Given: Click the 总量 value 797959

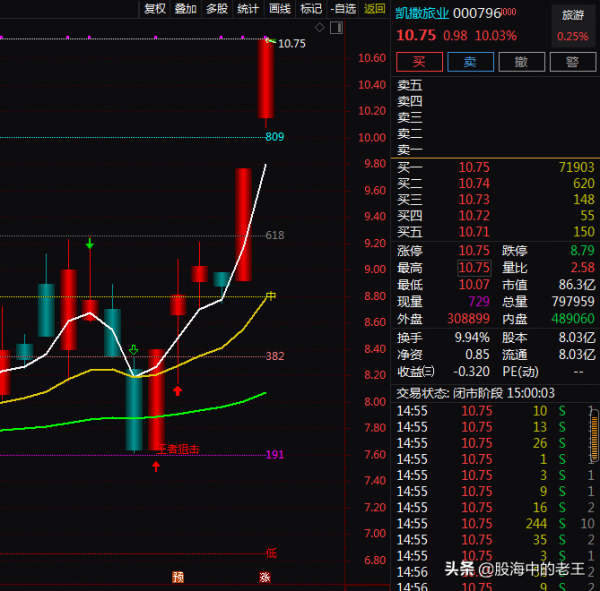Looking at the screenshot, I should [573, 301].
